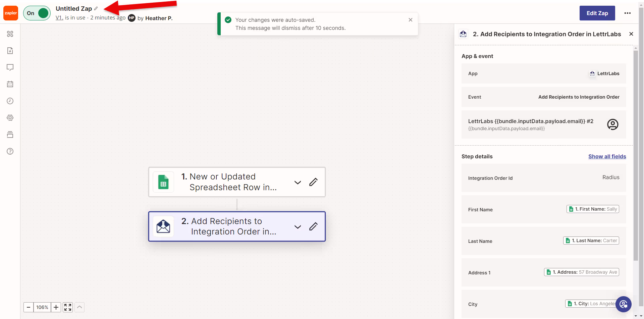Click the fit-to-view expand icon

pyautogui.click(x=68, y=307)
